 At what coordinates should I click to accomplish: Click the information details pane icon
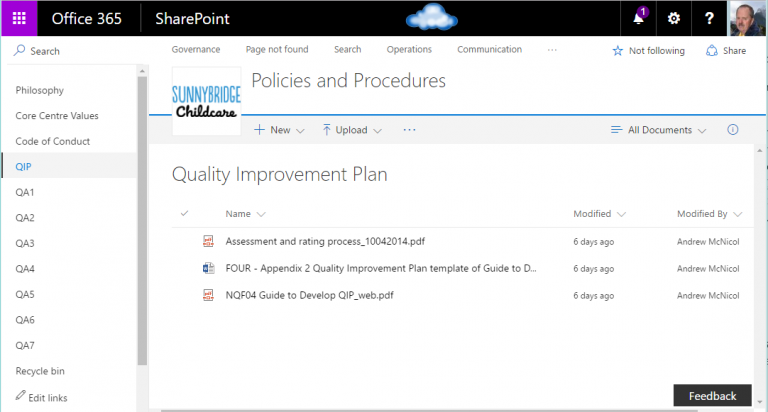tap(733, 130)
